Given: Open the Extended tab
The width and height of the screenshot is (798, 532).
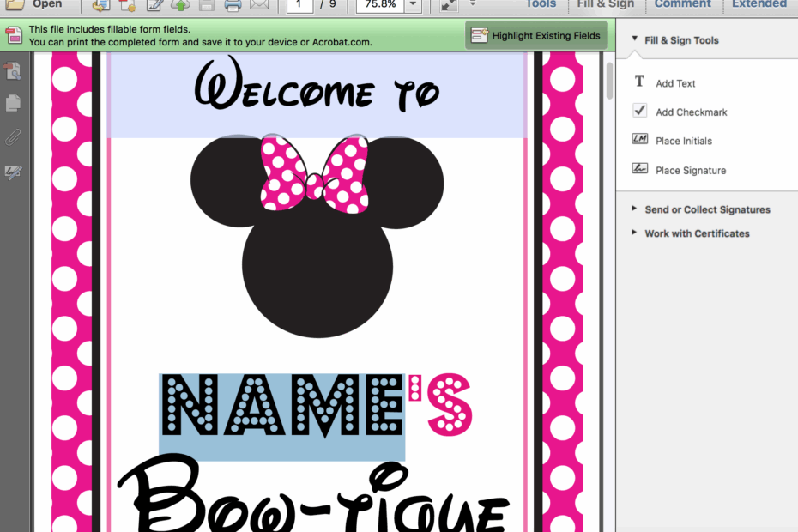Looking at the screenshot, I should click(x=759, y=4).
